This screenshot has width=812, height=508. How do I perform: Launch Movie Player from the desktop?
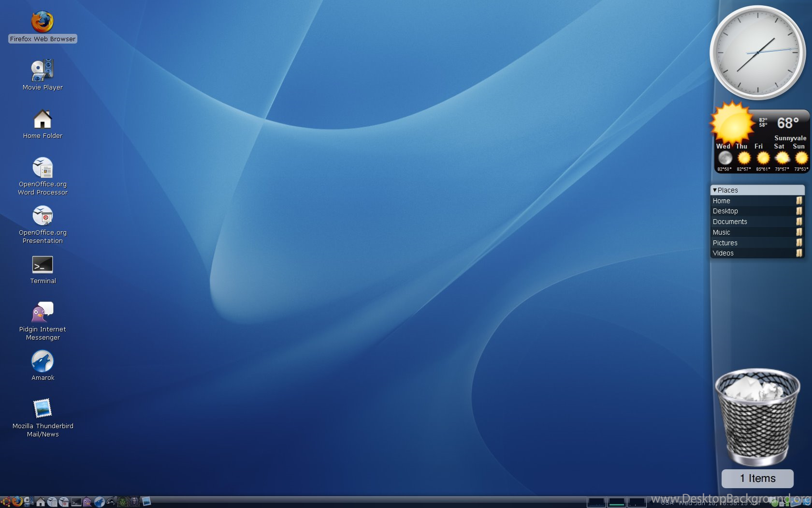click(x=43, y=71)
